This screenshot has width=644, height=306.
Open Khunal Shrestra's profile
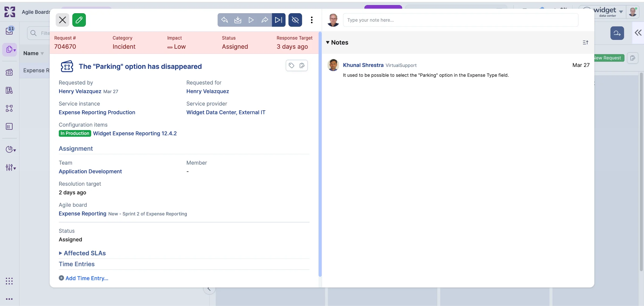coord(363,65)
